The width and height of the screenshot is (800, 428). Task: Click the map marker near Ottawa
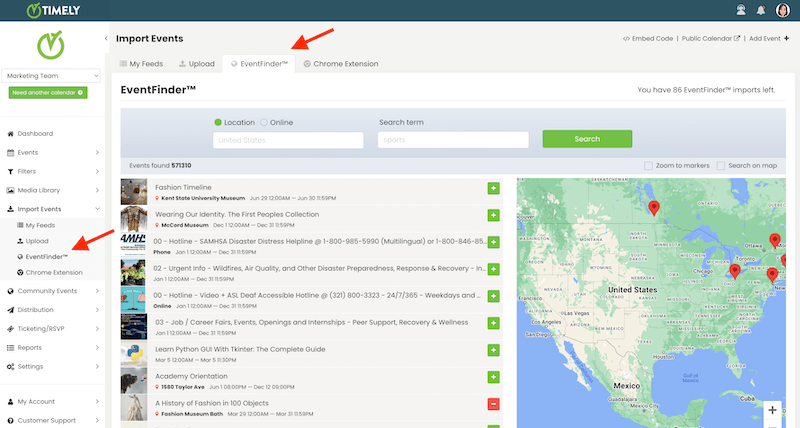point(774,240)
